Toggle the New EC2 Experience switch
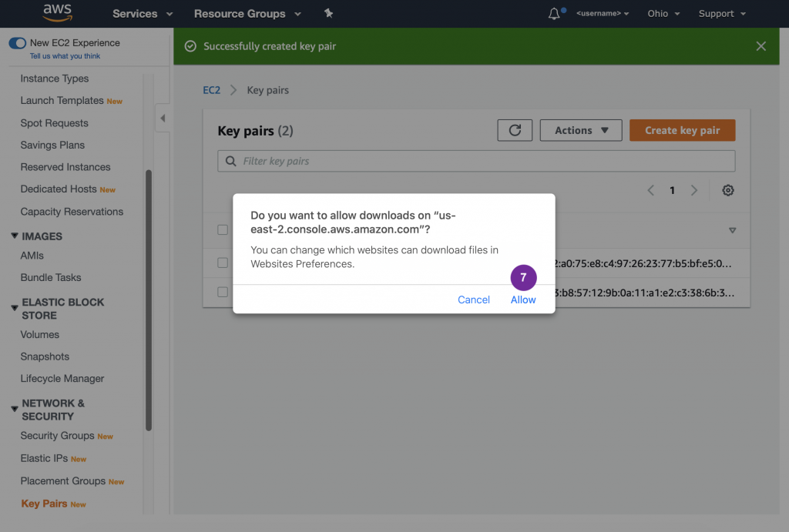 [17, 43]
